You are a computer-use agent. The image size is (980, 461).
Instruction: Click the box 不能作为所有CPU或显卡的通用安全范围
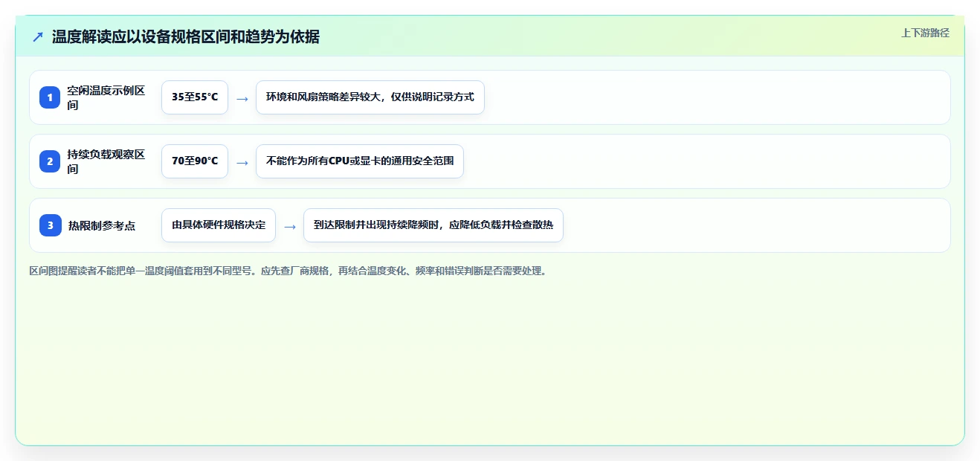360,161
